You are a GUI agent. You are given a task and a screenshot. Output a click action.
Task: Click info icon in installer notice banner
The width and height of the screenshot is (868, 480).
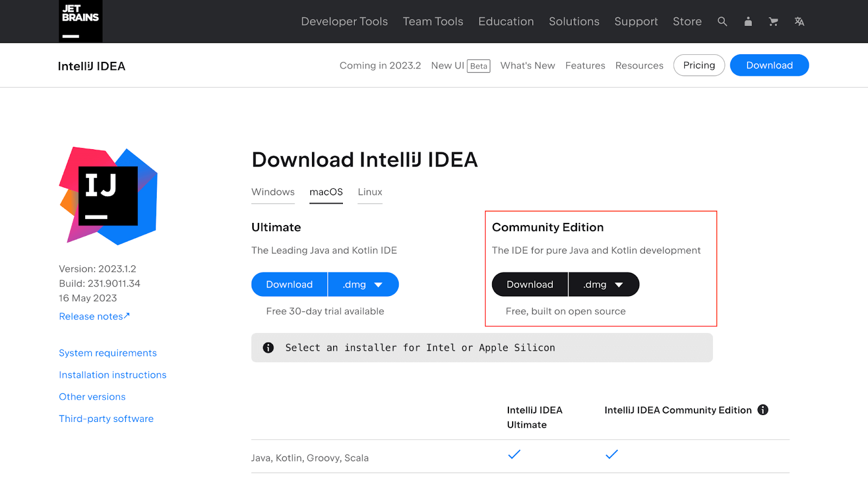coord(268,348)
